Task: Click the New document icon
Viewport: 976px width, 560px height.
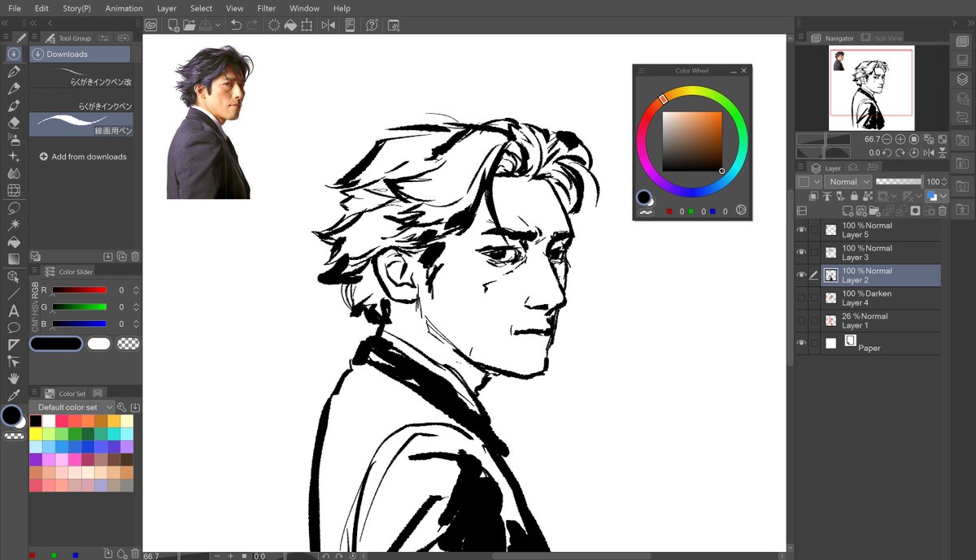Action: 173,25
